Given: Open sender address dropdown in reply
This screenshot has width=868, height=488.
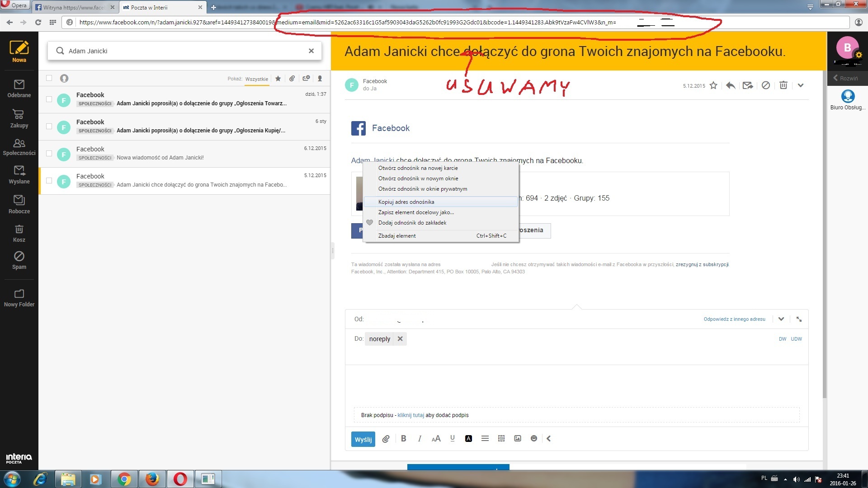Looking at the screenshot, I should (781, 319).
